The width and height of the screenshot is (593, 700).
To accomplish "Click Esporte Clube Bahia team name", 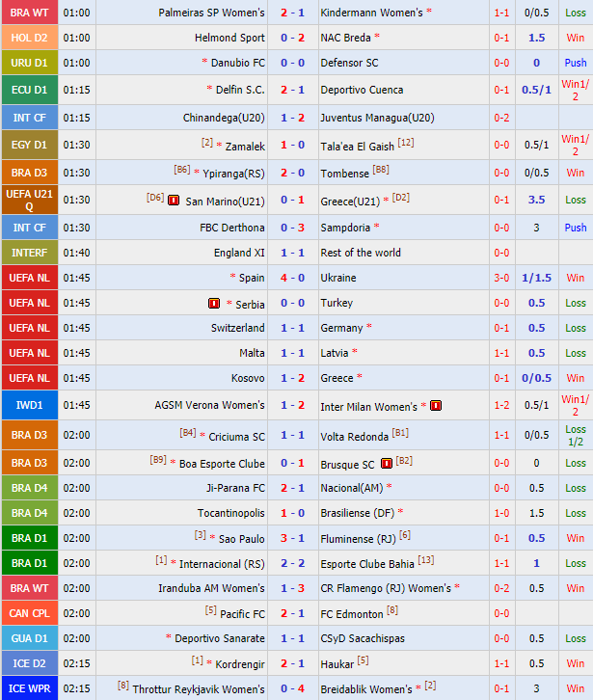I will coord(367,564).
